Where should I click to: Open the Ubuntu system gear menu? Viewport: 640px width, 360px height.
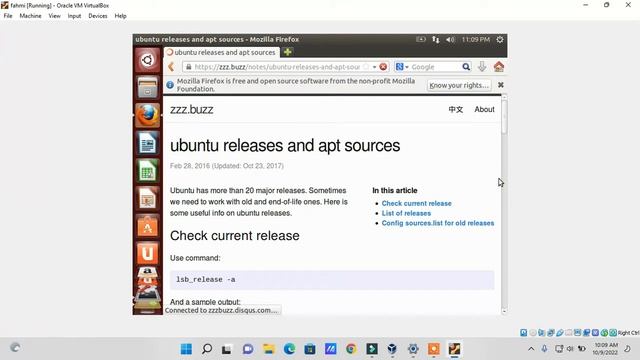[x=500, y=40]
